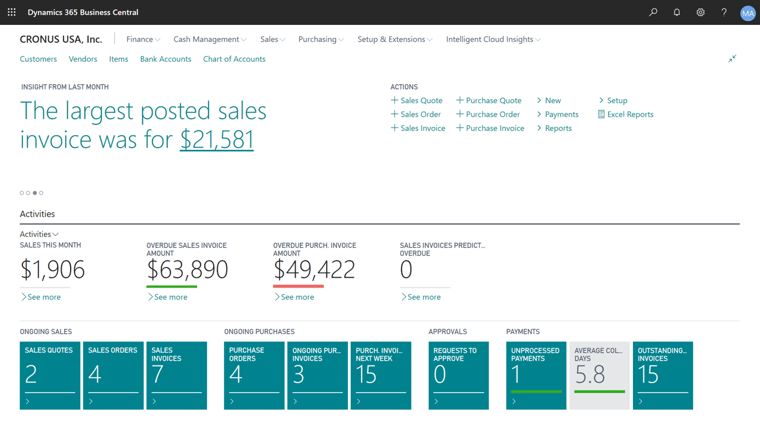
Task: Go to Customers list
Action: click(38, 59)
